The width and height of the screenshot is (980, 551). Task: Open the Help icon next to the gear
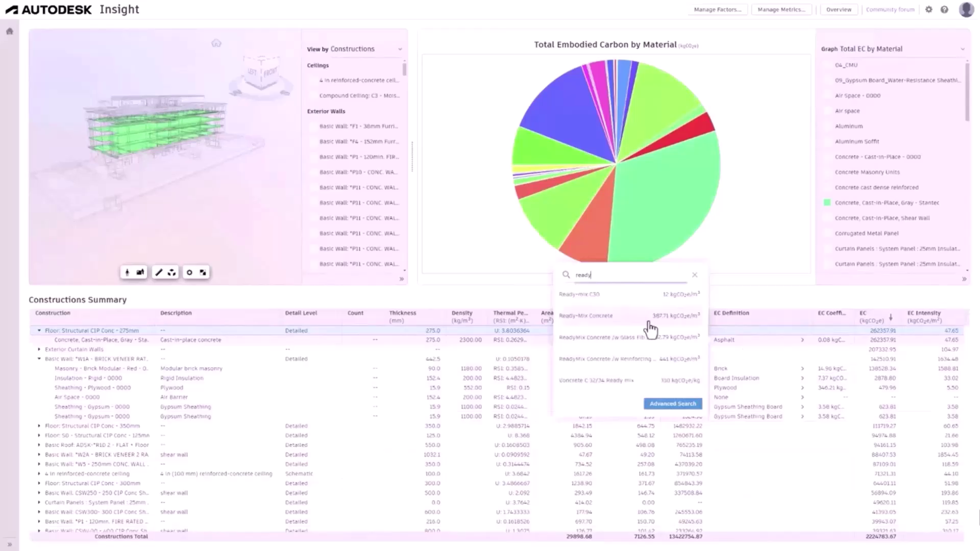945,9
